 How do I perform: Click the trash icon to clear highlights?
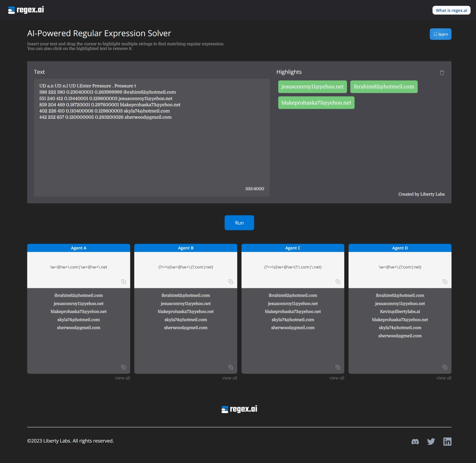pos(442,73)
